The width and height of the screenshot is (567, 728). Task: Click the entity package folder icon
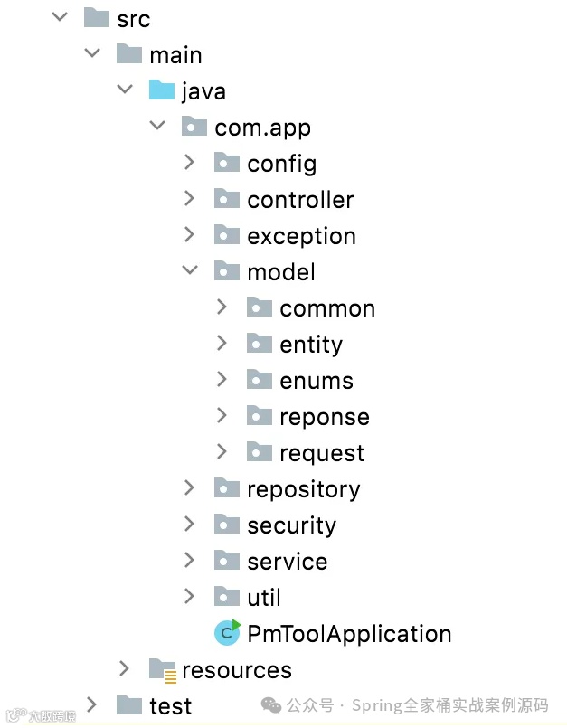[x=259, y=344]
